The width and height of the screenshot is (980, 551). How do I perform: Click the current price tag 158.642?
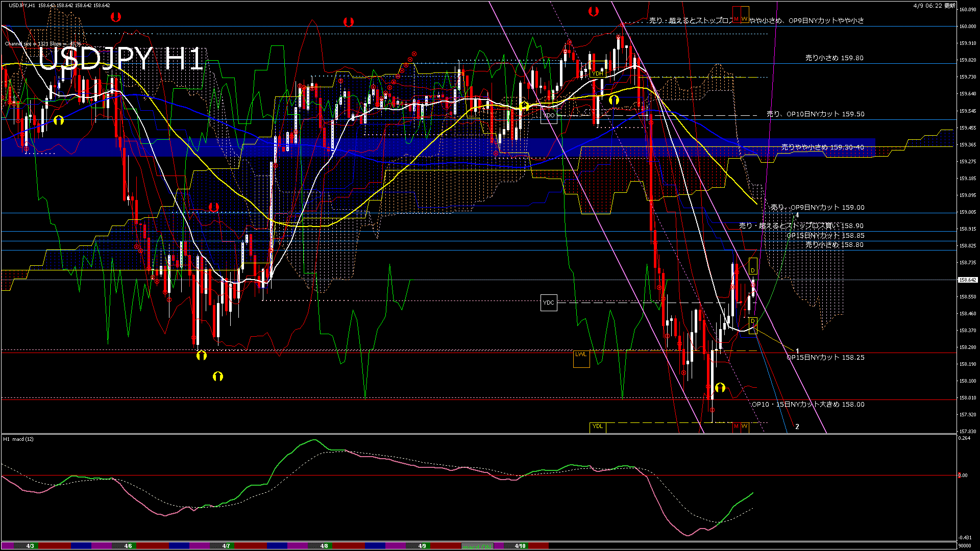[x=968, y=280]
